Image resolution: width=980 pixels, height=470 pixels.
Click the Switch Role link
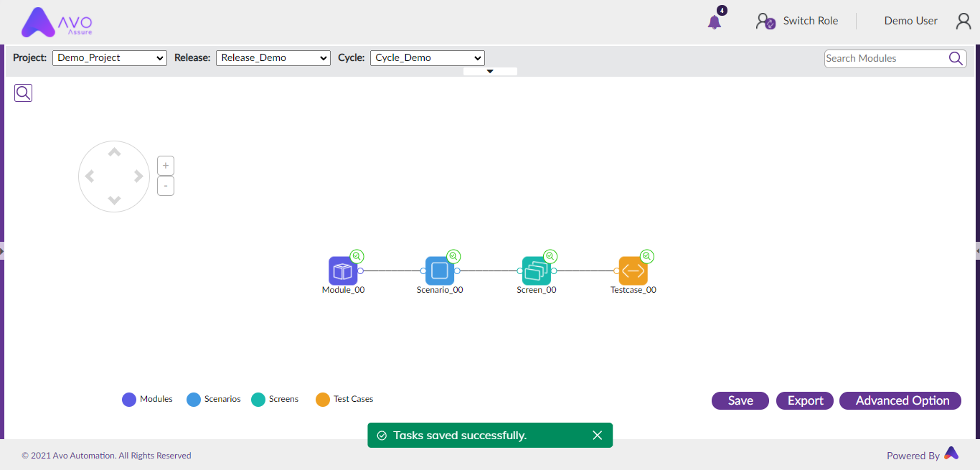(811, 21)
